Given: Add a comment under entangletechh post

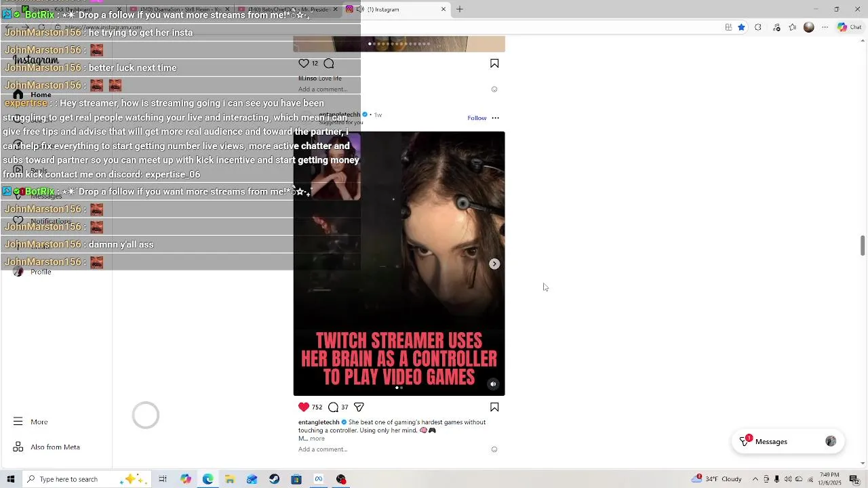Looking at the screenshot, I should pos(323,449).
